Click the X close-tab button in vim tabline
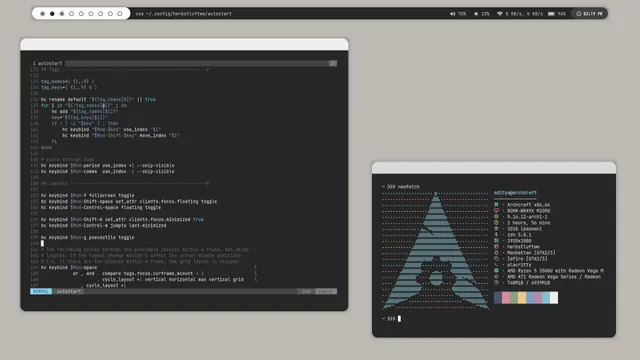 tap(333, 63)
